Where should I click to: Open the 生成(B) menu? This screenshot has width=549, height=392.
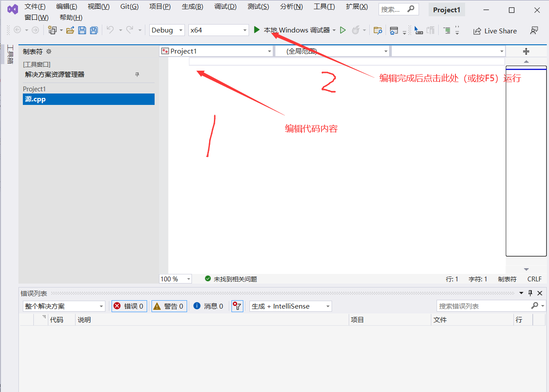[192, 7]
